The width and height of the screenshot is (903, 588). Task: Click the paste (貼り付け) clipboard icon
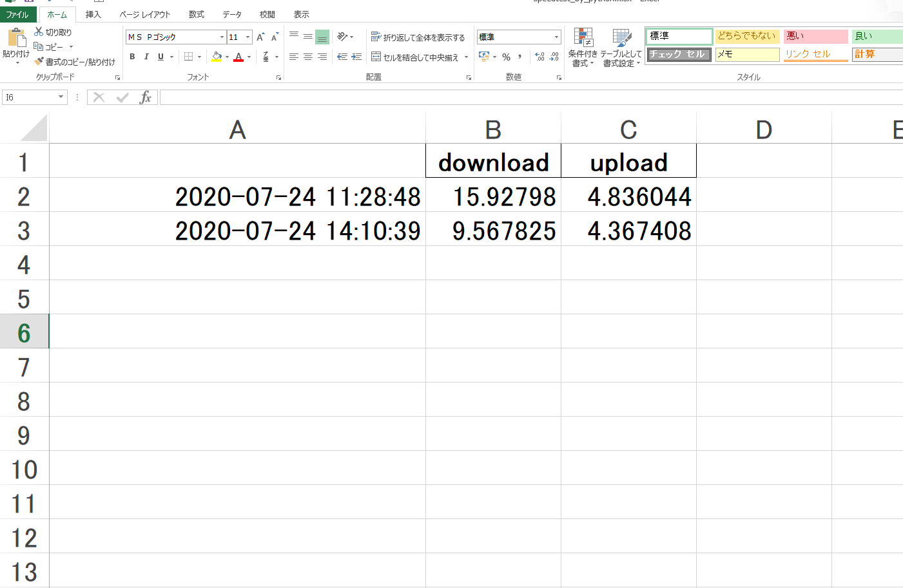click(16, 39)
